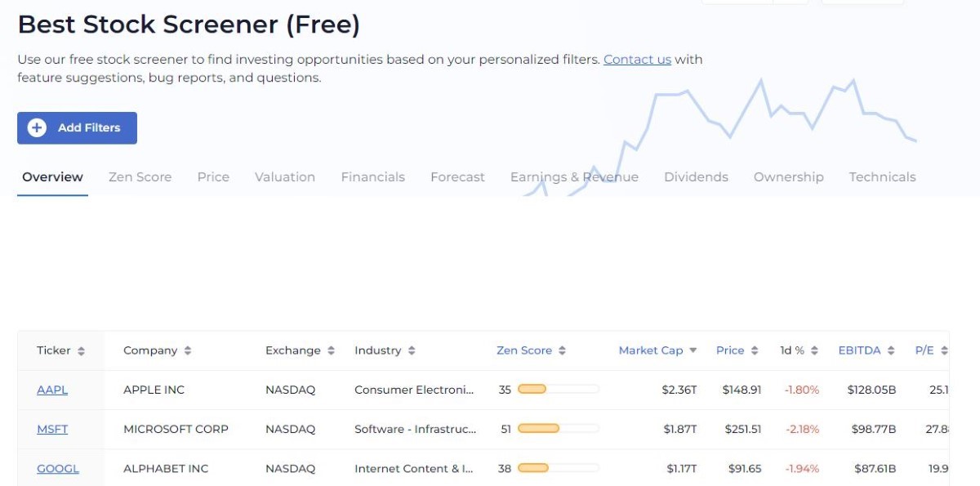This screenshot has width=980, height=486.
Task: Switch to the Zen Score tab
Action: point(140,177)
